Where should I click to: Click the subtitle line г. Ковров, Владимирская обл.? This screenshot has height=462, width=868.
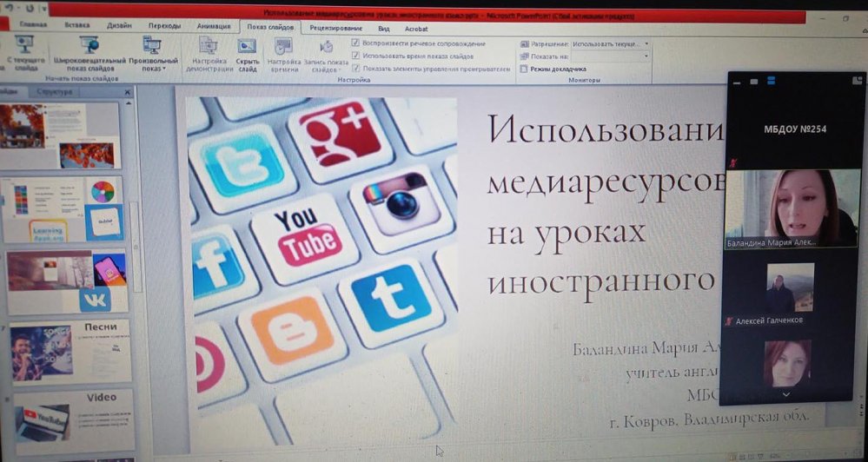709,419
